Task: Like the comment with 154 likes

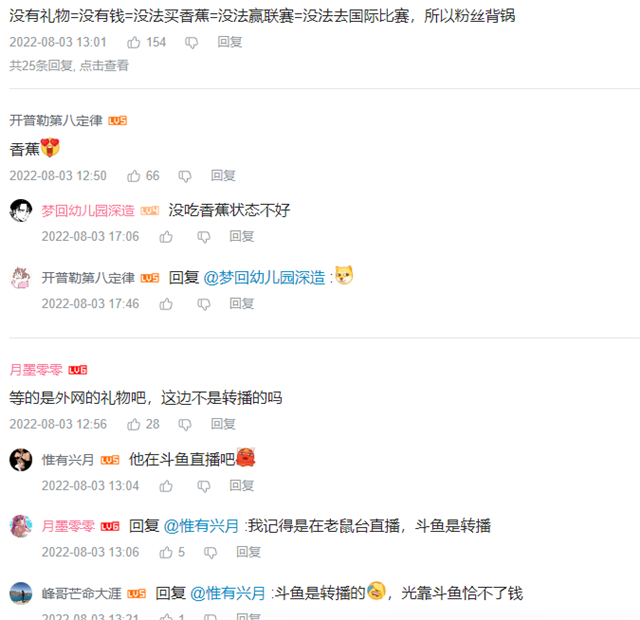Action: click(x=134, y=42)
